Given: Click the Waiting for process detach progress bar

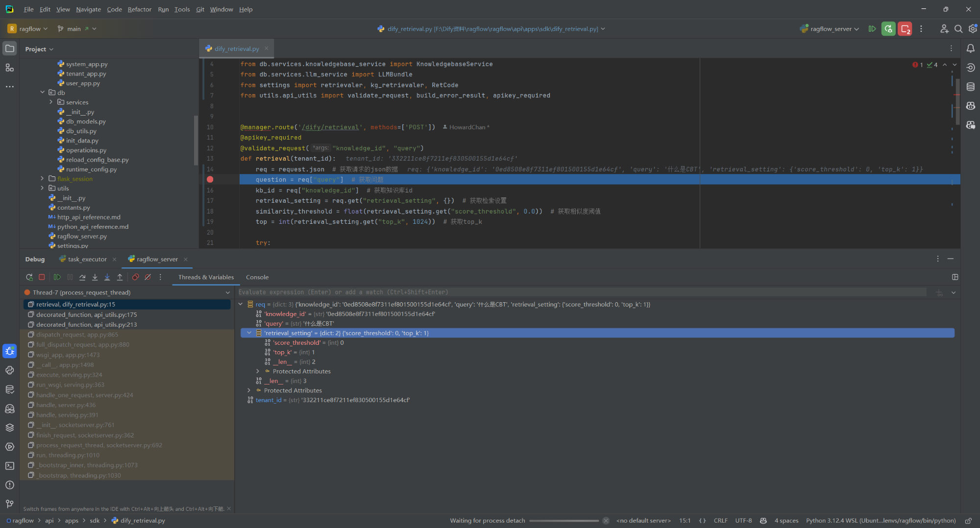Looking at the screenshot, I should 566,520.
